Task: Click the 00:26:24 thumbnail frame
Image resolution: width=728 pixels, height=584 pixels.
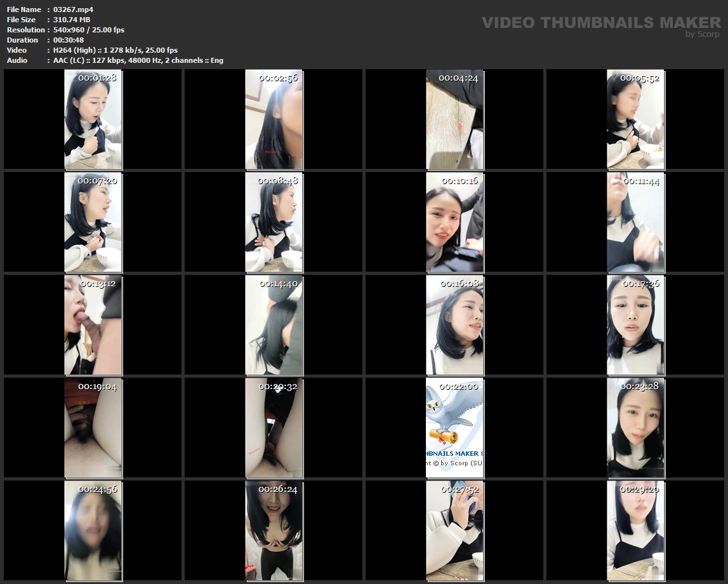Action: point(274,531)
